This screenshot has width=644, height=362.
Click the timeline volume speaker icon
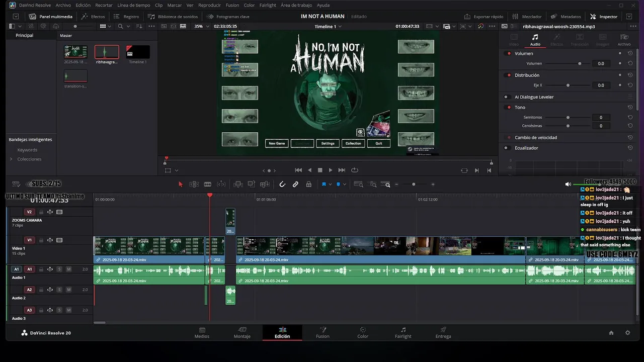click(568, 185)
